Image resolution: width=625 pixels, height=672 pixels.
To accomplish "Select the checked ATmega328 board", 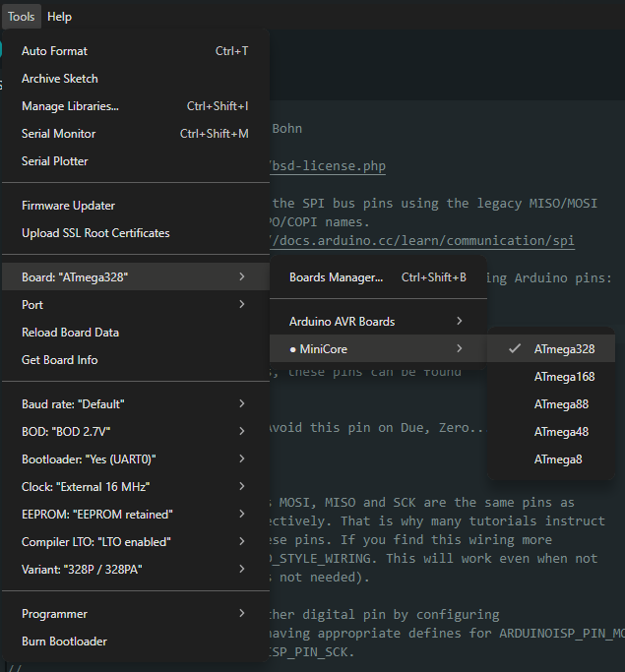I will [551, 349].
